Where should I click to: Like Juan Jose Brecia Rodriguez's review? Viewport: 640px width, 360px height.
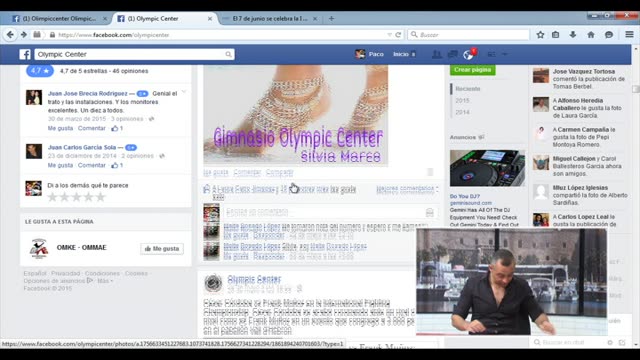pos(60,128)
